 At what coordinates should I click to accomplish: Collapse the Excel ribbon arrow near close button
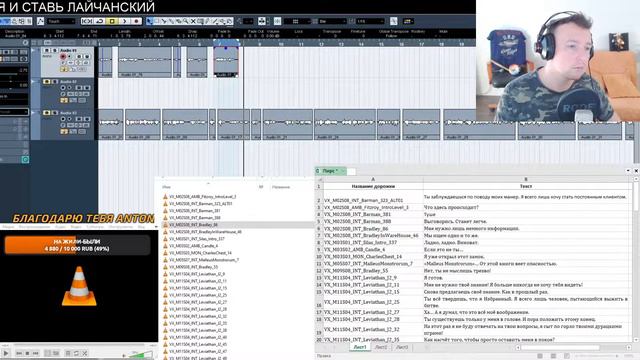[628, 171]
